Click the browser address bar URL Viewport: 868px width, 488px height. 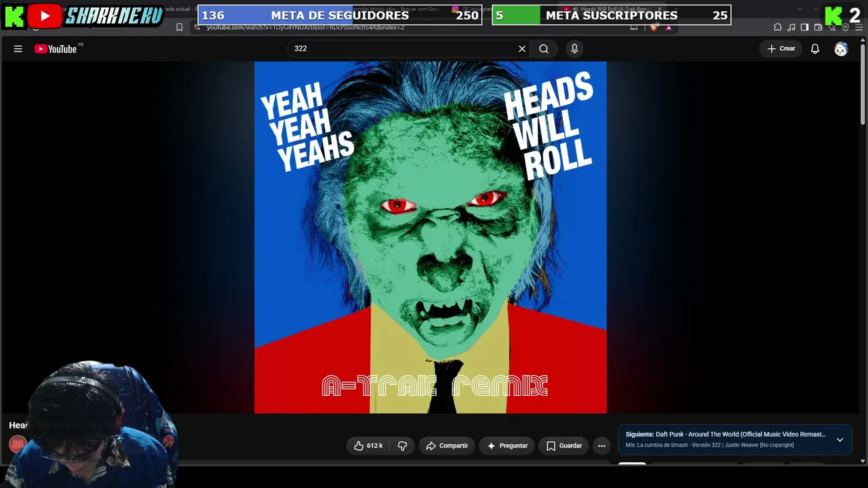tap(305, 27)
